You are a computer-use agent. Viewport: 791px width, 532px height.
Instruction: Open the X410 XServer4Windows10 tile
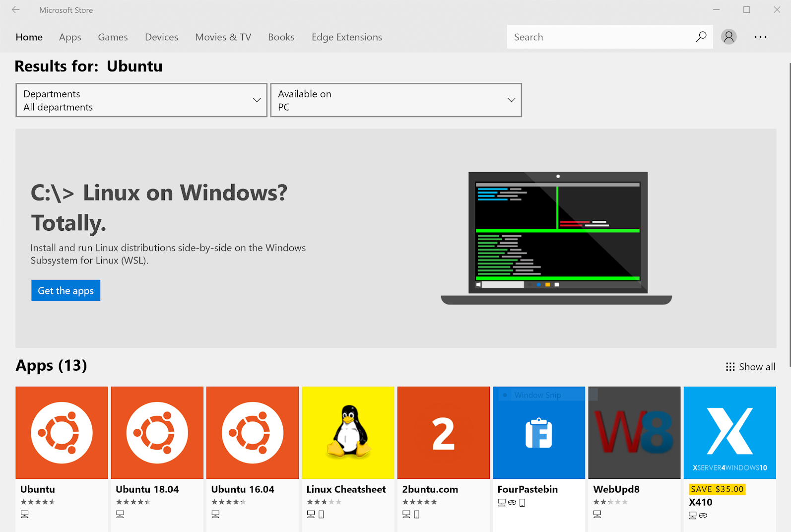(x=730, y=433)
